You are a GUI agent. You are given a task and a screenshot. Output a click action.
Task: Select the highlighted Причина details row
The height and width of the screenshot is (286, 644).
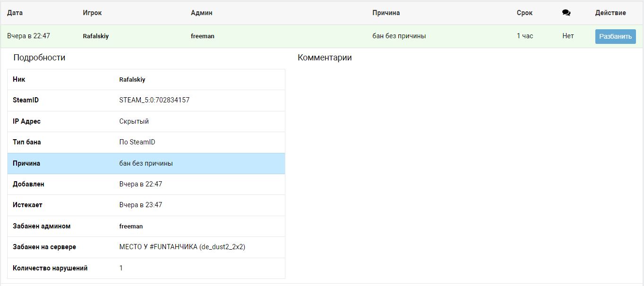[x=146, y=163]
